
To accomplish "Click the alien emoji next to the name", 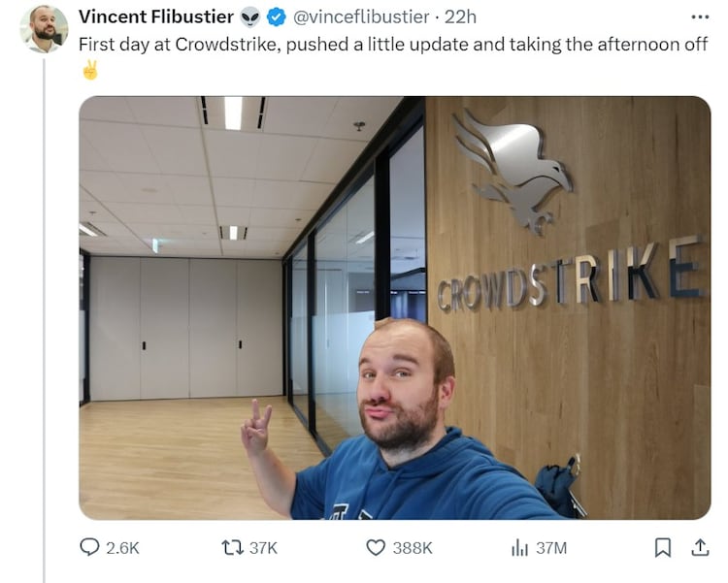I will tap(250, 17).
